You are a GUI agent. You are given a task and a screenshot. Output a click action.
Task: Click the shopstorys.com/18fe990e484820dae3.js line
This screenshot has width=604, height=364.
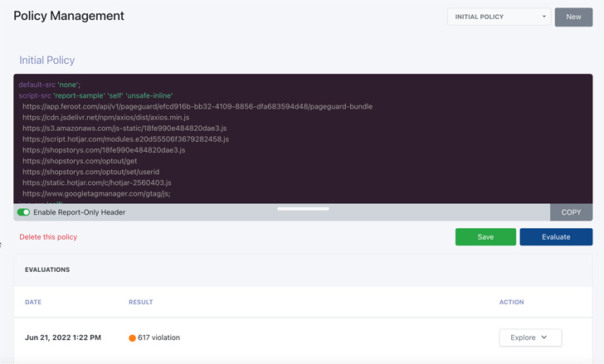tap(104, 150)
